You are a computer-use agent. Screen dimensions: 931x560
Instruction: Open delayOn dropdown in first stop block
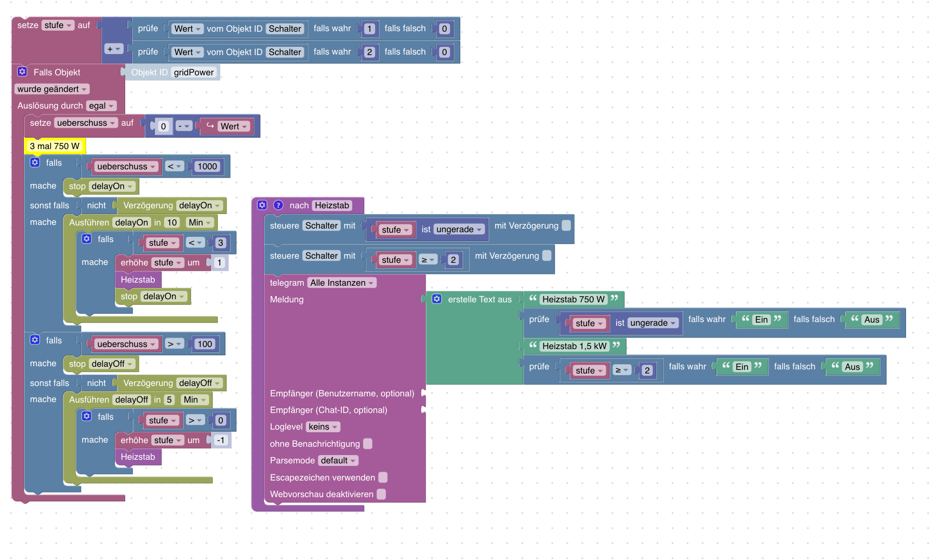(112, 186)
